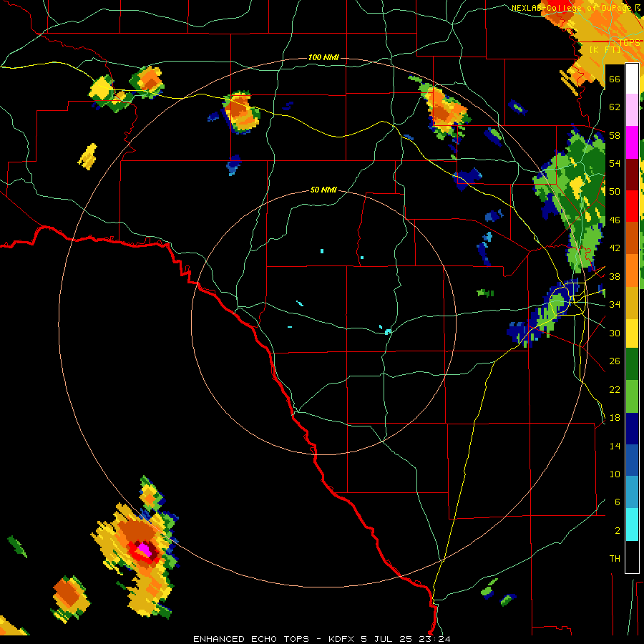
Task: Click the '14' legend value
Action: tap(615, 447)
